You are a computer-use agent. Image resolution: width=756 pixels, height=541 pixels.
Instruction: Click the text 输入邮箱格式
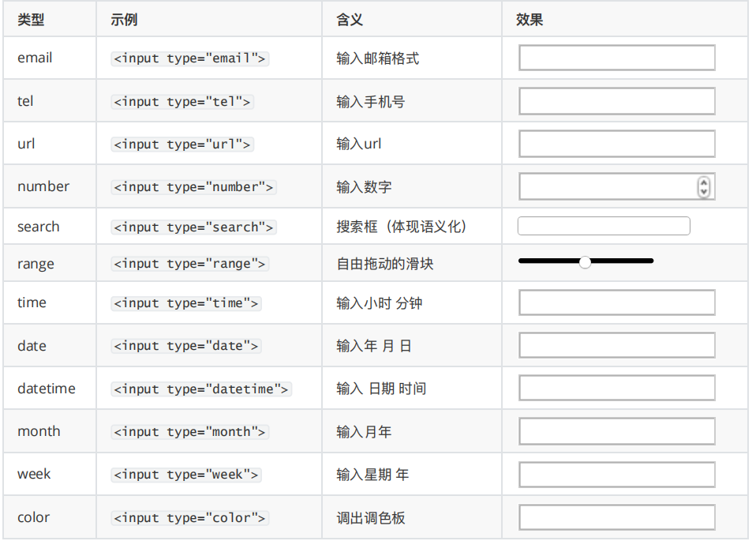click(377, 58)
